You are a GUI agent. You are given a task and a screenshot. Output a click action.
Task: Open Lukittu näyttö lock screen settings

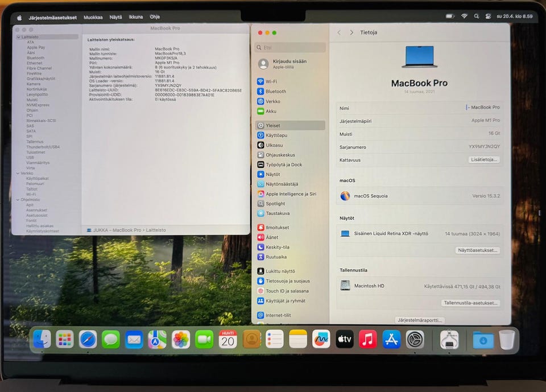[x=290, y=271]
